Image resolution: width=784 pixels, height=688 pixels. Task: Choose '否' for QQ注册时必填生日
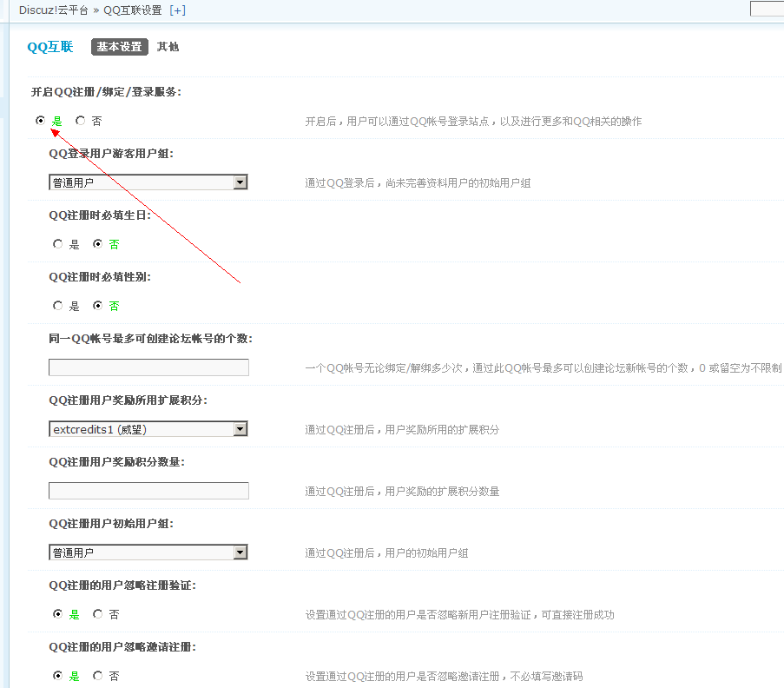(x=98, y=245)
